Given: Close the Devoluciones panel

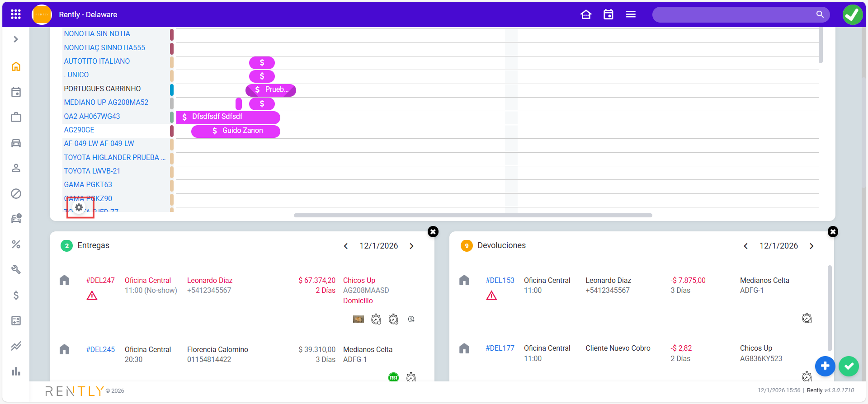Looking at the screenshot, I should coord(833,232).
